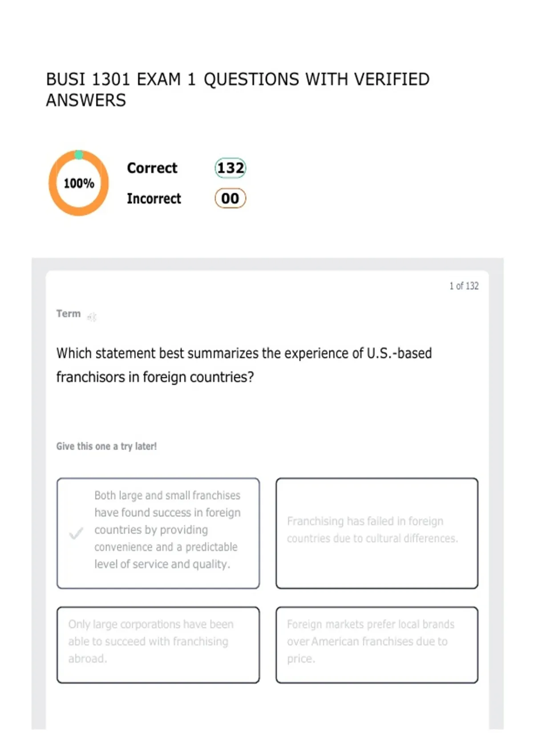Image resolution: width=534 pixels, height=756 pixels.
Task: Click the 'Correct' label
Action: [x=152, y=168]
